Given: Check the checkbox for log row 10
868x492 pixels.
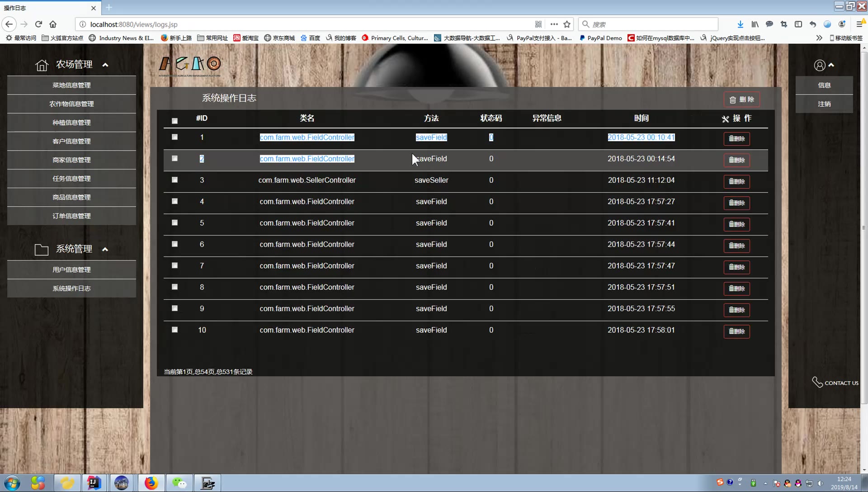Looking at the screenshot, I should [x=175, y=330].
